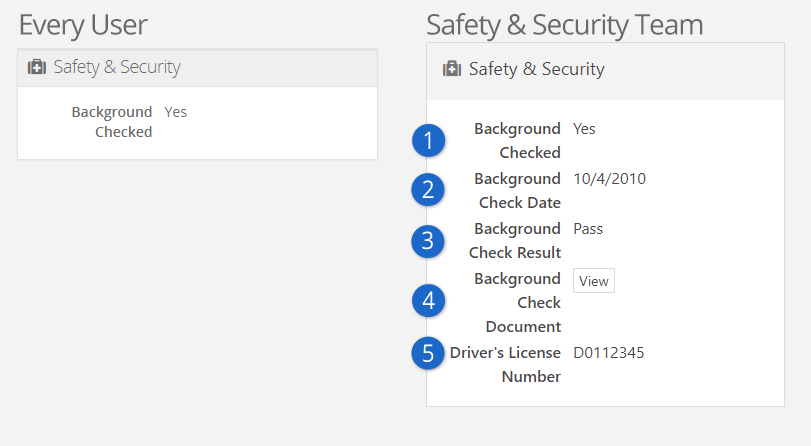Click the Safety & Security title in Team panel
The width and height of the screenshot is (811, 446).
537,69
